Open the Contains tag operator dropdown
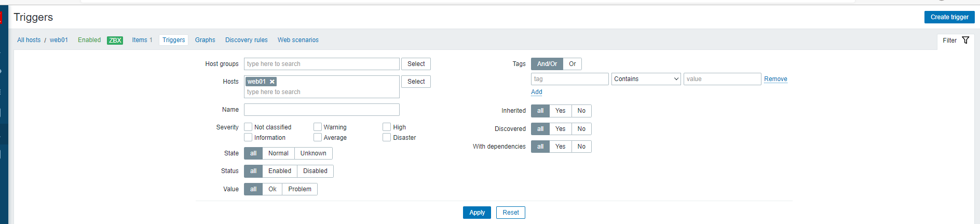The height and width of the screenshot is (224, 980). point(646,79)
